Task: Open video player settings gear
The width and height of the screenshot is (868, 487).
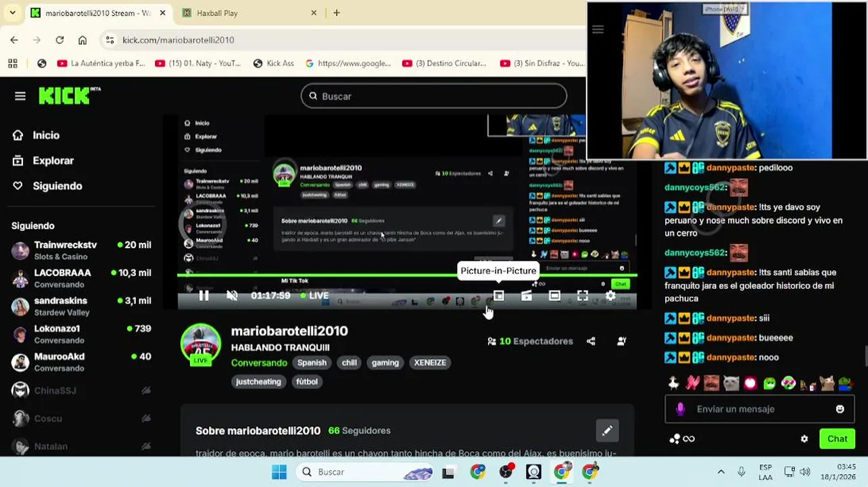Action: pos(610,296)
